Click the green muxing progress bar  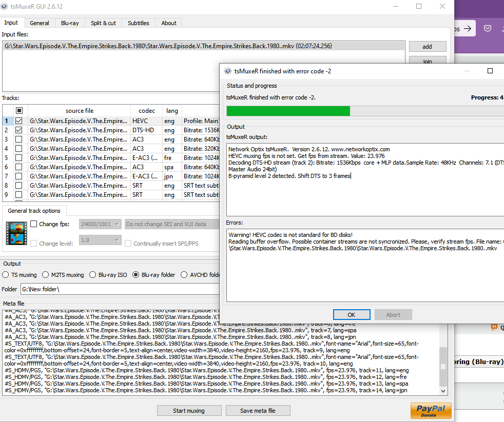pos(288,111)
